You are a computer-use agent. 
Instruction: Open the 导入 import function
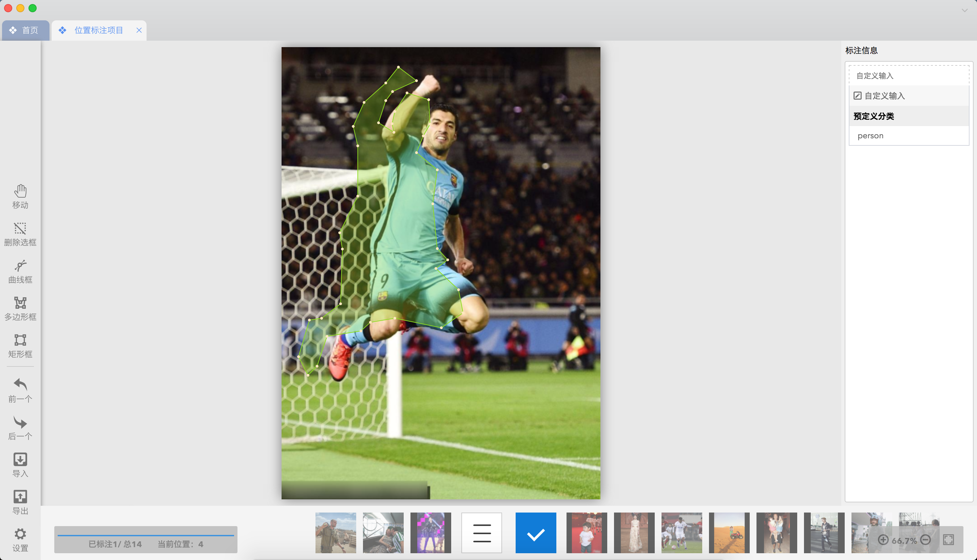[20, 465]
